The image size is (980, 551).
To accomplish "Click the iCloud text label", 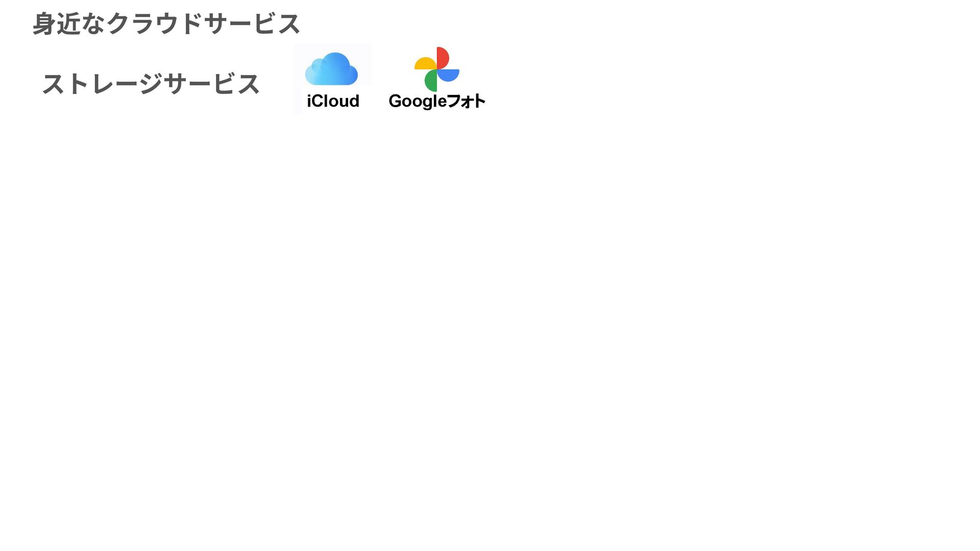I will point(333,101).
